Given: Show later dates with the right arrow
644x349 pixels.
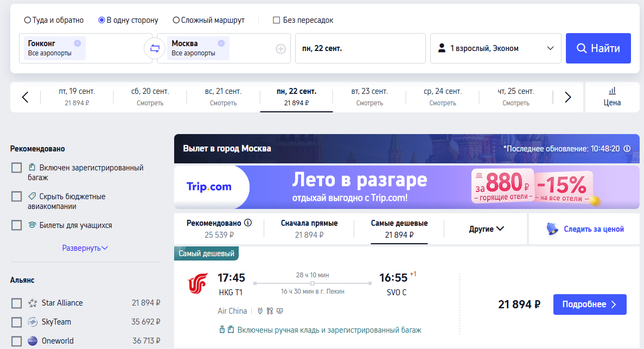Looking at the screenshot, I should (568, 97).
